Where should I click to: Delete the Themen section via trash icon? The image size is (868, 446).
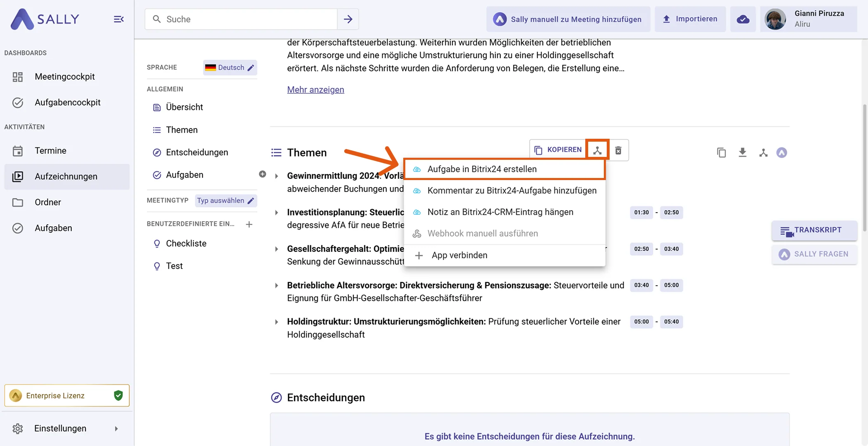(x=618, y=150)
